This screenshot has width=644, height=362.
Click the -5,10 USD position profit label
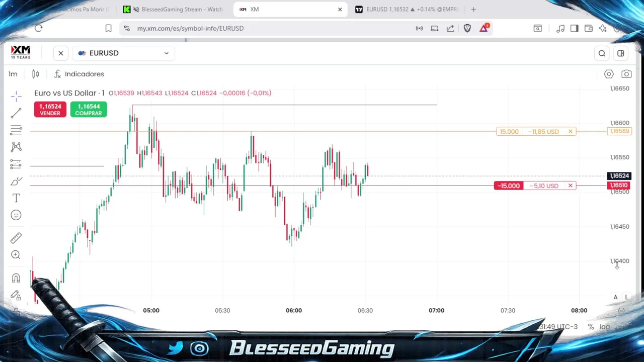(544, 186)
